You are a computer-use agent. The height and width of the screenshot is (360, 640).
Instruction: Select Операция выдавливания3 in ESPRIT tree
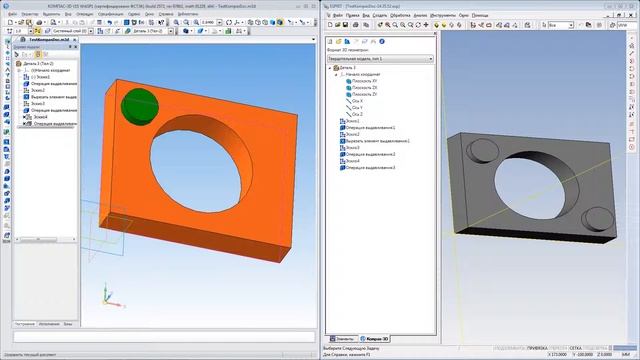(370, 168)
